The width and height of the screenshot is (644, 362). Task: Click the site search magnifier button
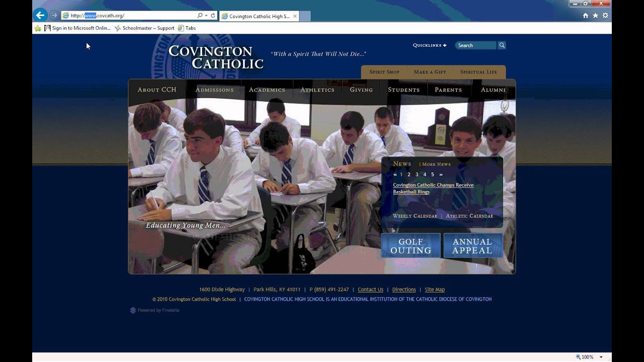tap(502, 45)
